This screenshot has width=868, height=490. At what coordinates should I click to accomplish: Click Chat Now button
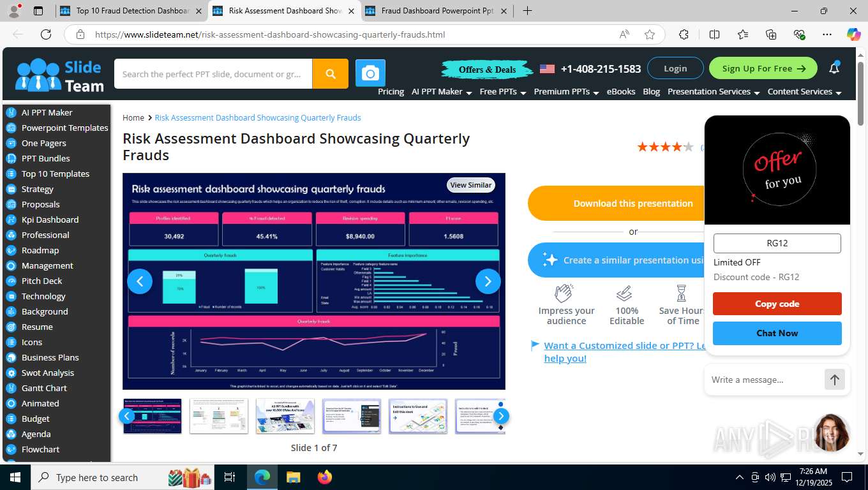point(777,333)
